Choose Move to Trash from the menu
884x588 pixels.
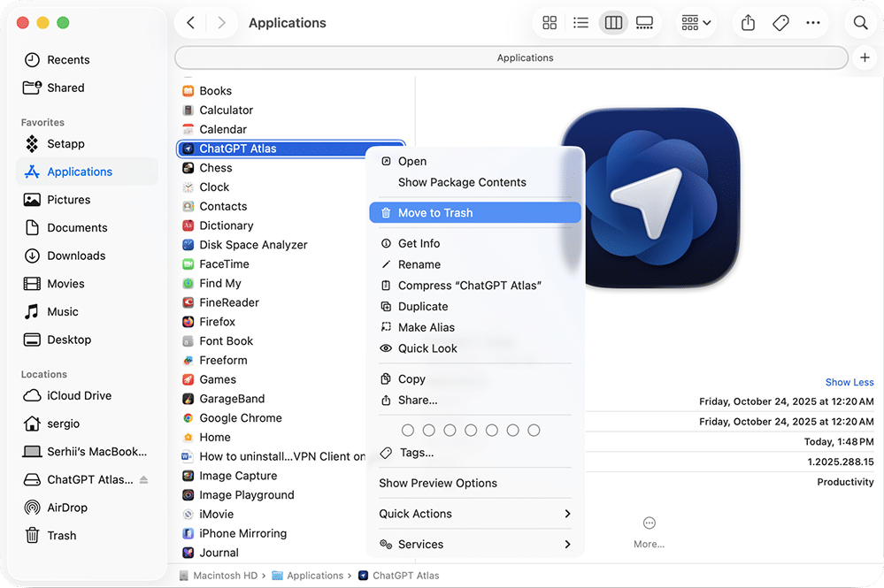pos(474,212)
